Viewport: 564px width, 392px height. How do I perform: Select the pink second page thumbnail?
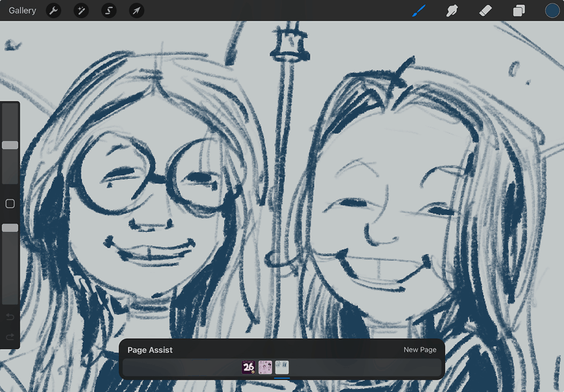click(x=265, y=367)
